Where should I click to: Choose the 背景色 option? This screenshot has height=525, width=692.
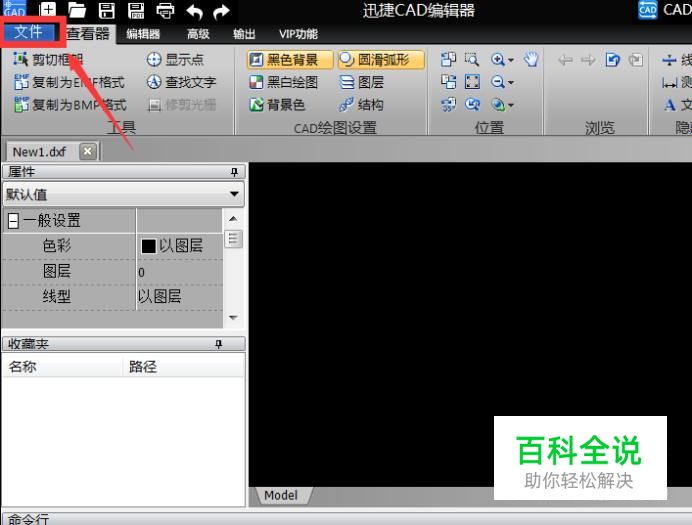[277, 105]
